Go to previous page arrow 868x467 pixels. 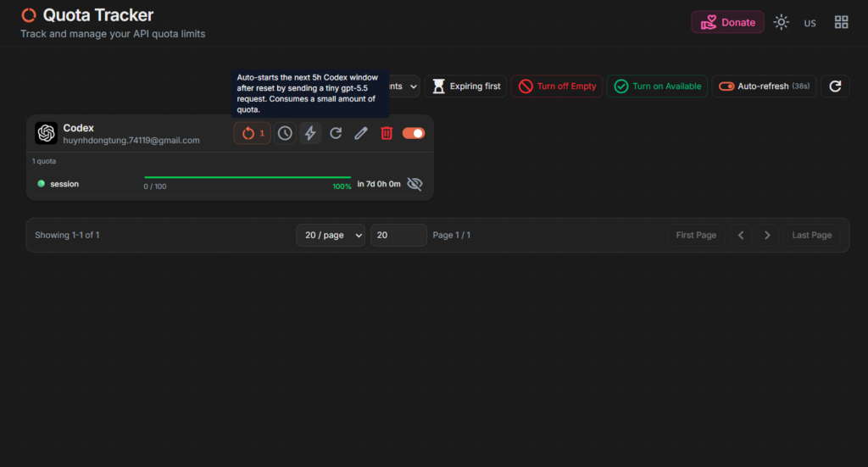[741, 235]
